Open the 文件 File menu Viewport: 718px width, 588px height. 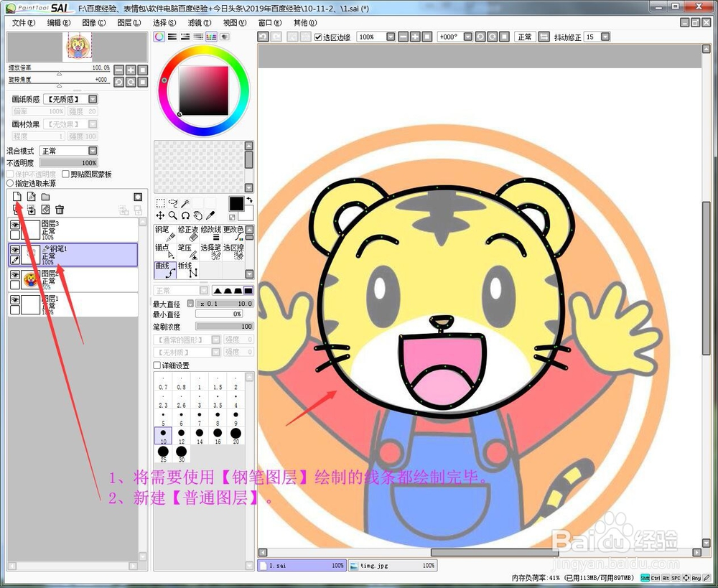coord(24,22)
